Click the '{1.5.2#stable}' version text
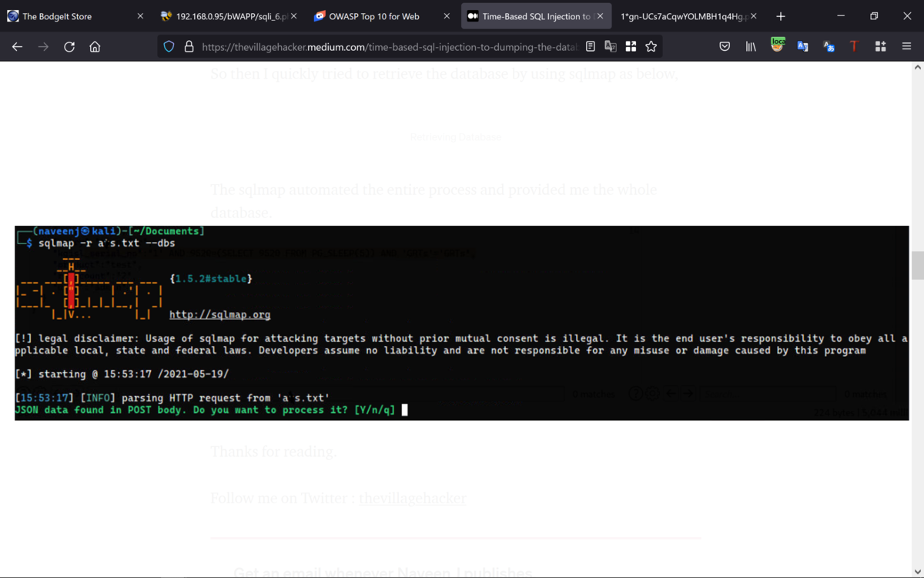This screenshot has height=578, width=924. (x=211, y=278)
